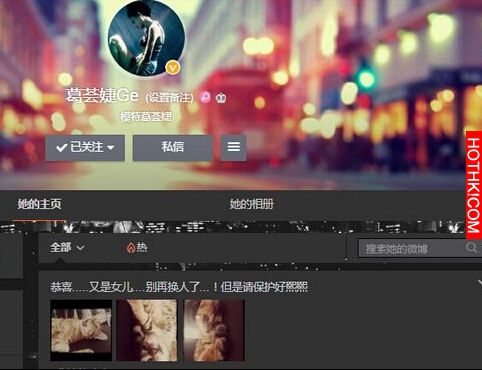This screenshot has height=370, width=482.
Task: Switch to the 她的主页 tab
Action: pyautogui.click(x=39, y=204)
